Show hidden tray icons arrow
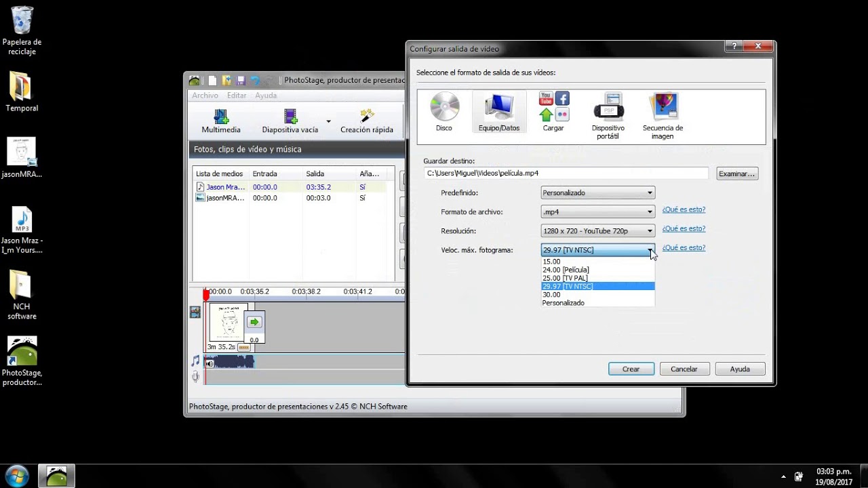The height and width of the screenshot is (488, 868). point(784,476)
